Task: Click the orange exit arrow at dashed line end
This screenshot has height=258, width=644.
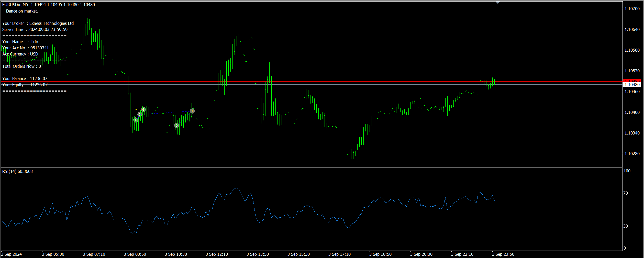Action: pyautogui.click(x=192, y=111)
